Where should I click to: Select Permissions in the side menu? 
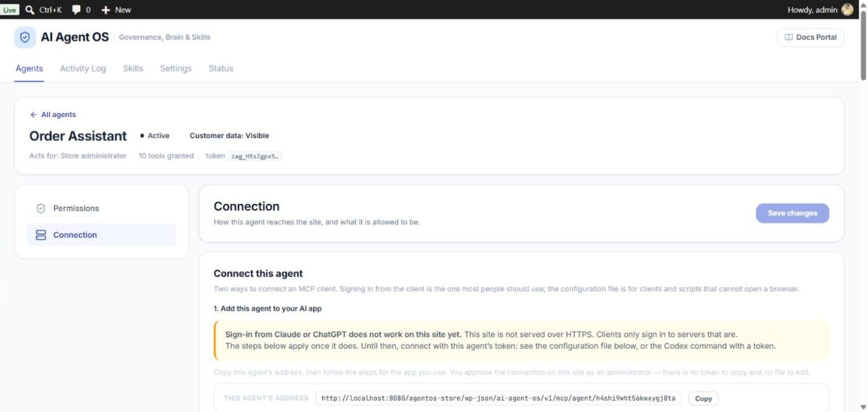[x=102, y=208]
